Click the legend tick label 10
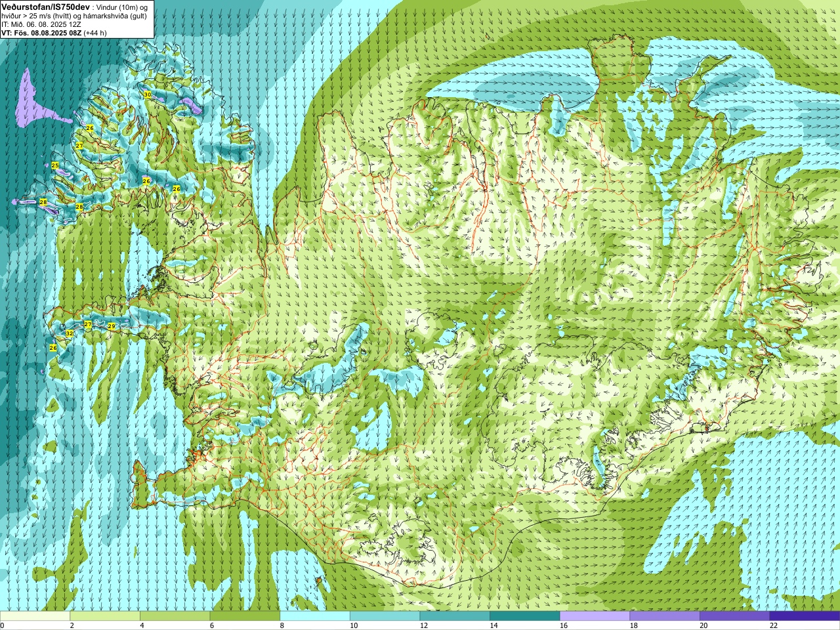The image size is (840, 630). pos(354,625)
